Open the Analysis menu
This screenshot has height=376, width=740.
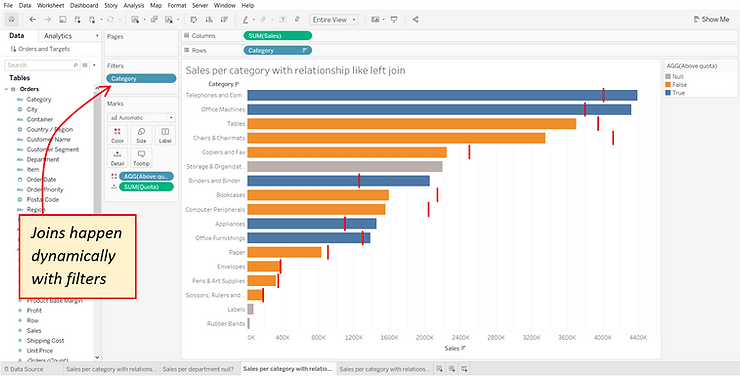pyautogui.click(x=134, y=5)
